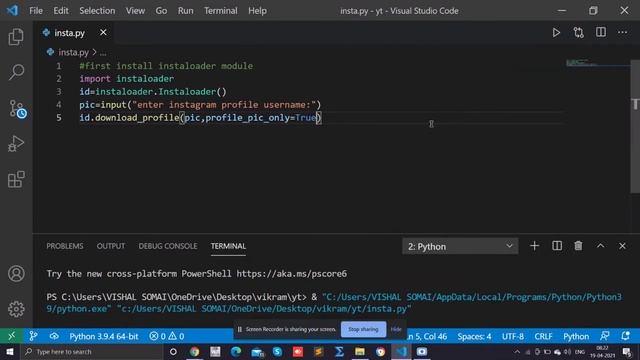Open the File menu
The image size is (640, 360).
[x=36, y=11]
